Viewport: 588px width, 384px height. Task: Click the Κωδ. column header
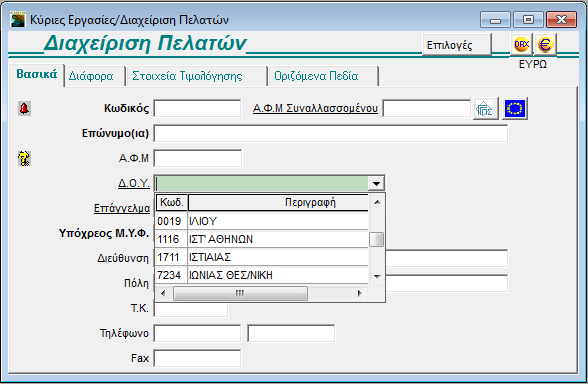pos(172,202)
